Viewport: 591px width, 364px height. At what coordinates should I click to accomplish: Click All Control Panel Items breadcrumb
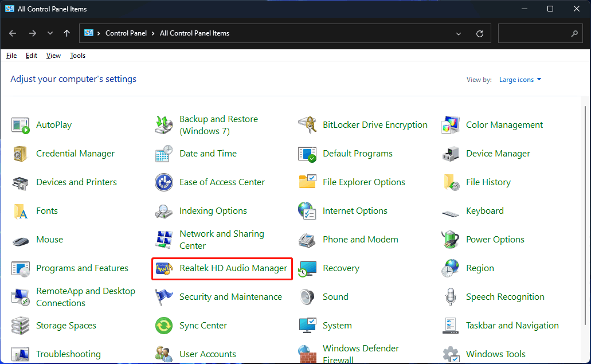coord(194,33)
